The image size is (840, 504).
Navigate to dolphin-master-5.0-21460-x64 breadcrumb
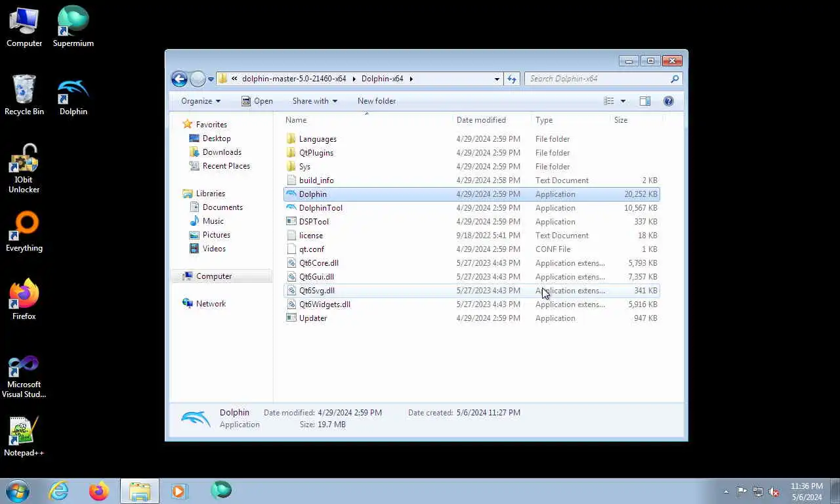coord(294,79)
